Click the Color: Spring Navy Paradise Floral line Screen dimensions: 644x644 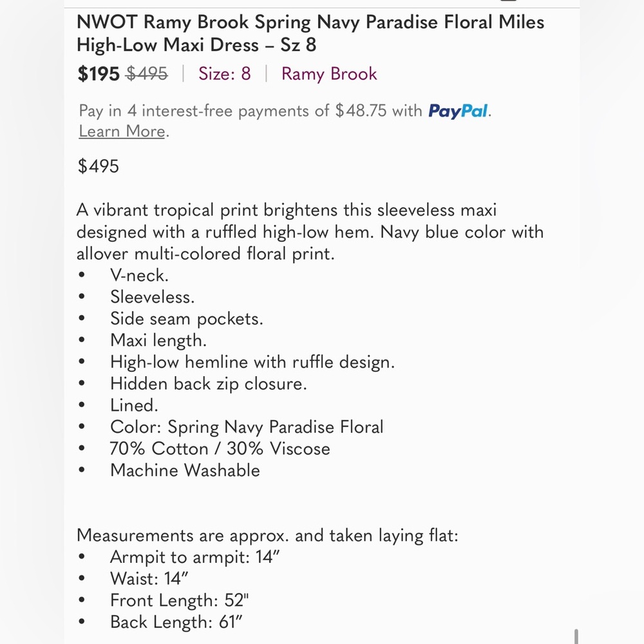tap(247, 427)
